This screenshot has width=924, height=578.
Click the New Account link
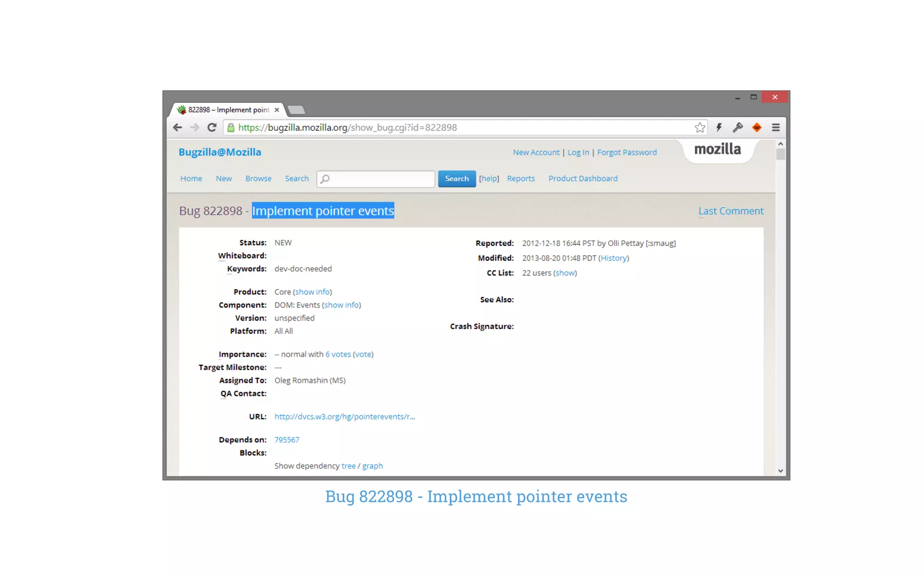536,153
